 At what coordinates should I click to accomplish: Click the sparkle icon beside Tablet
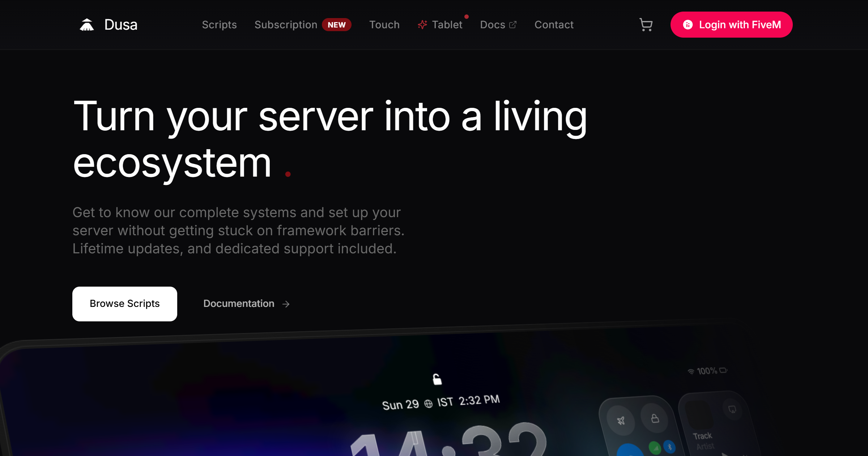pos(422,25)
